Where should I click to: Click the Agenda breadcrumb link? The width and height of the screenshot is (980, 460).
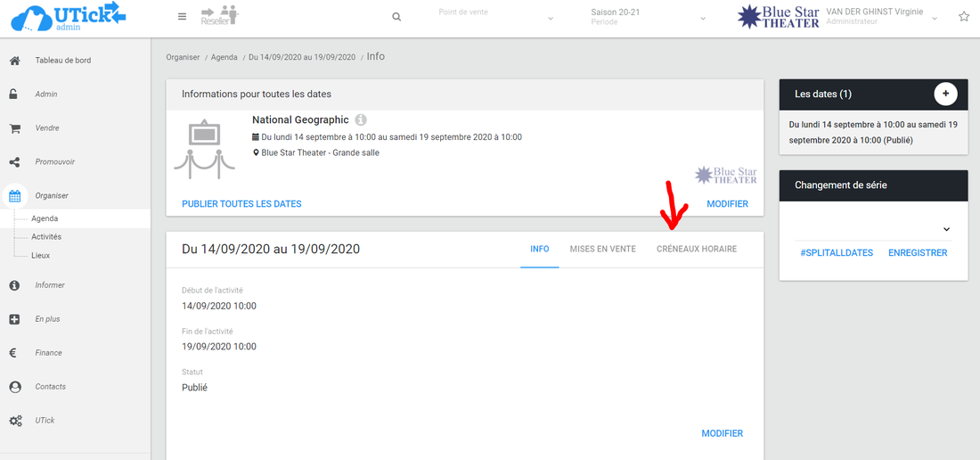pos(224,57)
